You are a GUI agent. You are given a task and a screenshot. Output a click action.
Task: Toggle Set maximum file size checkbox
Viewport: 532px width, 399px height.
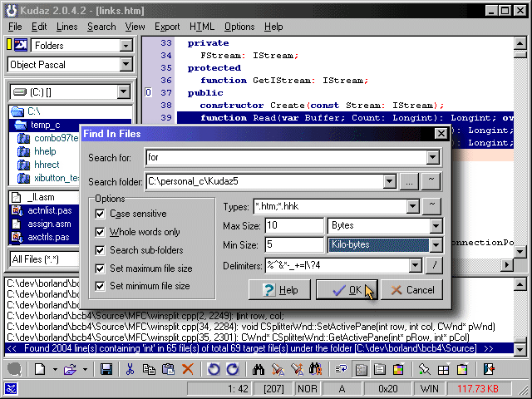click(100, 268)
